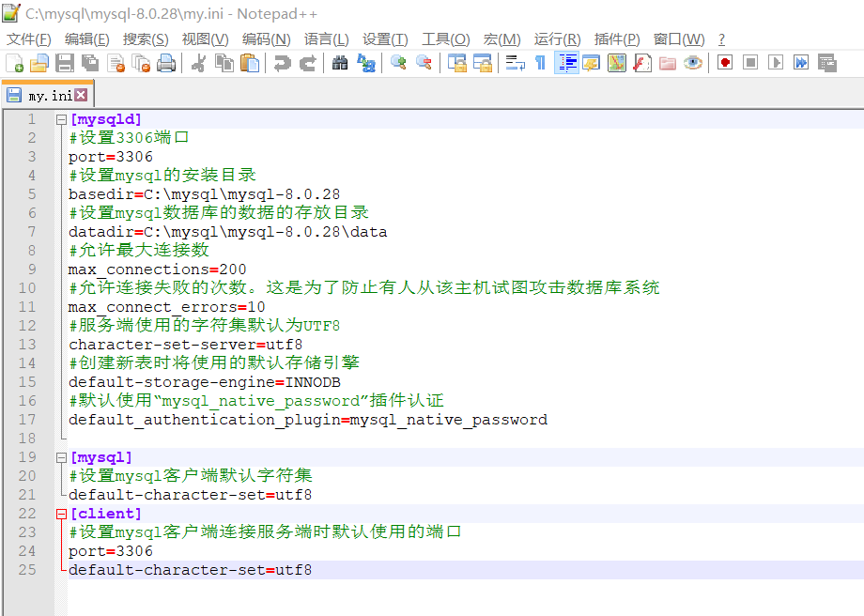The width and height of the screenshot is (864, 616).
Task: Create a new file with the New icon
Action: [14, 63]
